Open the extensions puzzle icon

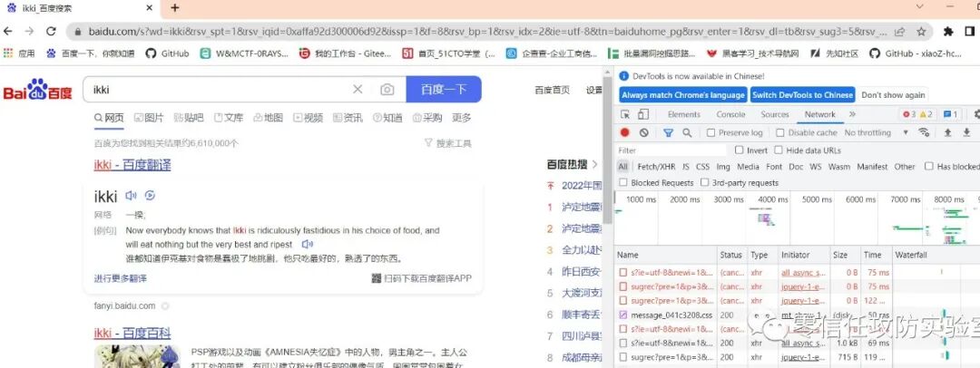click(x=948, y=31)
